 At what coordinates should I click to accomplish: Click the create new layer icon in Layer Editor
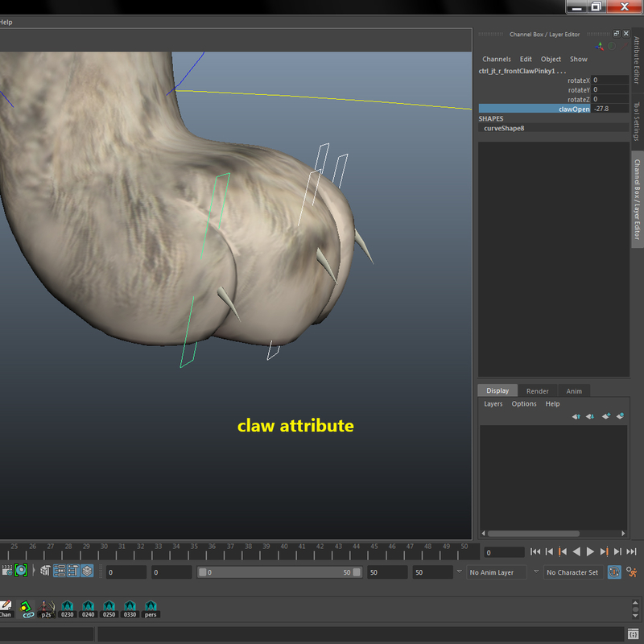click(x=606, y=416)
